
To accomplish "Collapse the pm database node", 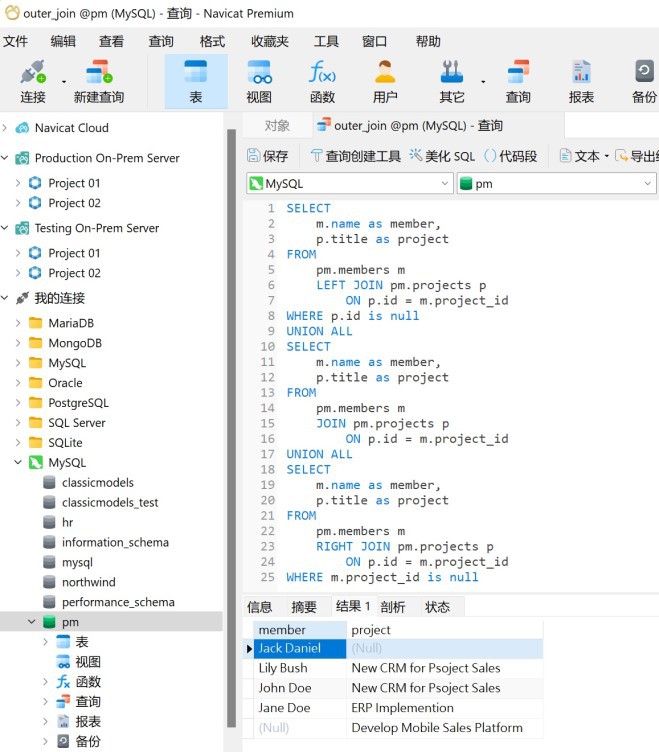I will 32,622.
